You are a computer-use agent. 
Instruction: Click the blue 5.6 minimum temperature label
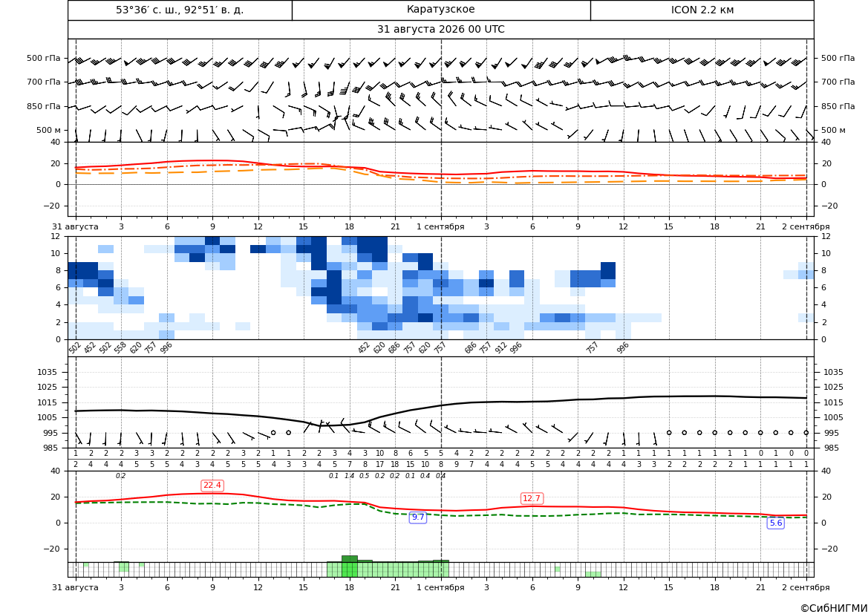click(776, 523)
